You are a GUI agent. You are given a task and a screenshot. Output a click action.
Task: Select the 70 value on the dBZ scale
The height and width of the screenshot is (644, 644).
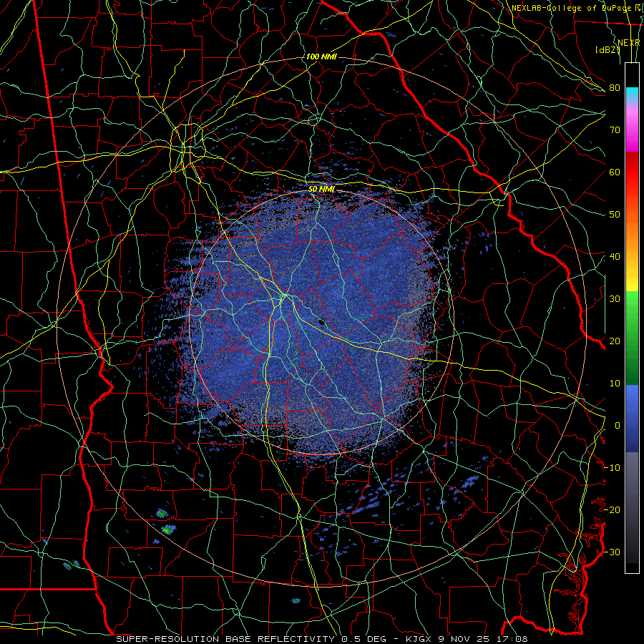[615, 130]
